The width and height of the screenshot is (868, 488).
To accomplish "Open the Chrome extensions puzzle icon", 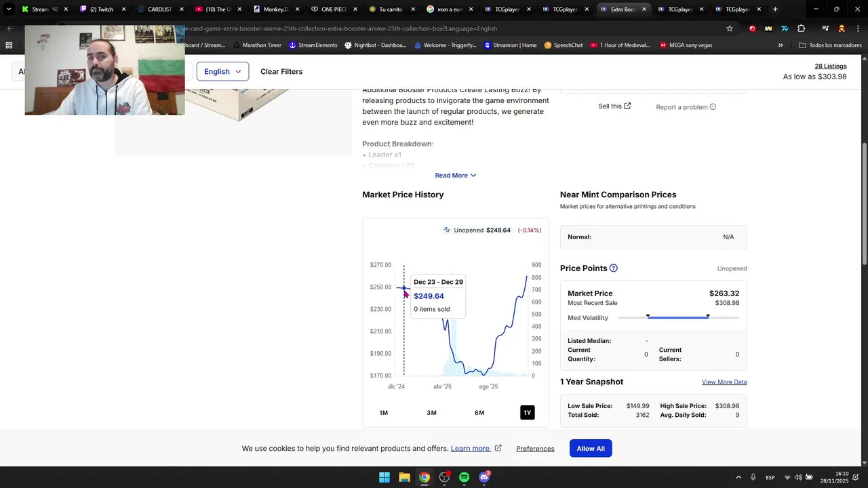I will click(801, 28).
